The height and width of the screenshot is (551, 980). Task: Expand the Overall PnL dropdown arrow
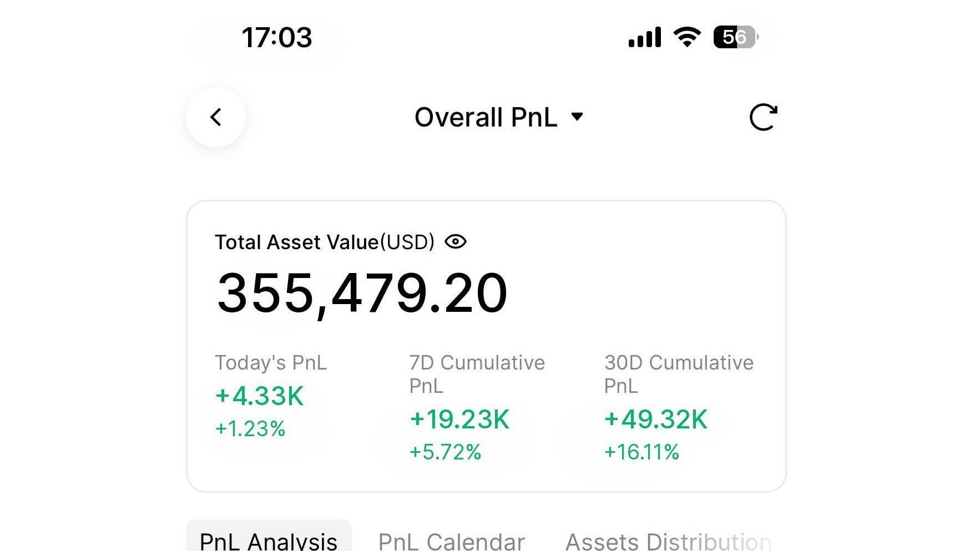[x=577, y=117]
